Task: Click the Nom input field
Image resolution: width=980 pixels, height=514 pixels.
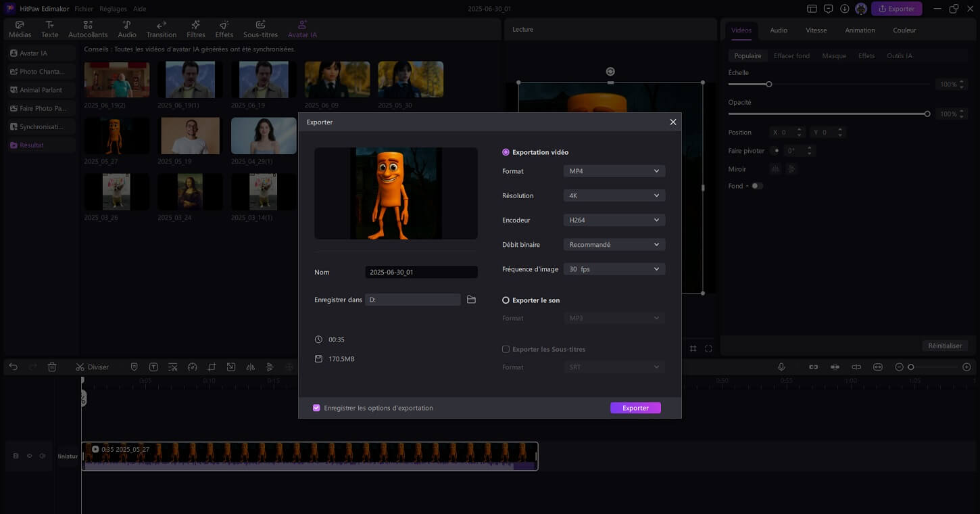Action: [x=421, y=272]
